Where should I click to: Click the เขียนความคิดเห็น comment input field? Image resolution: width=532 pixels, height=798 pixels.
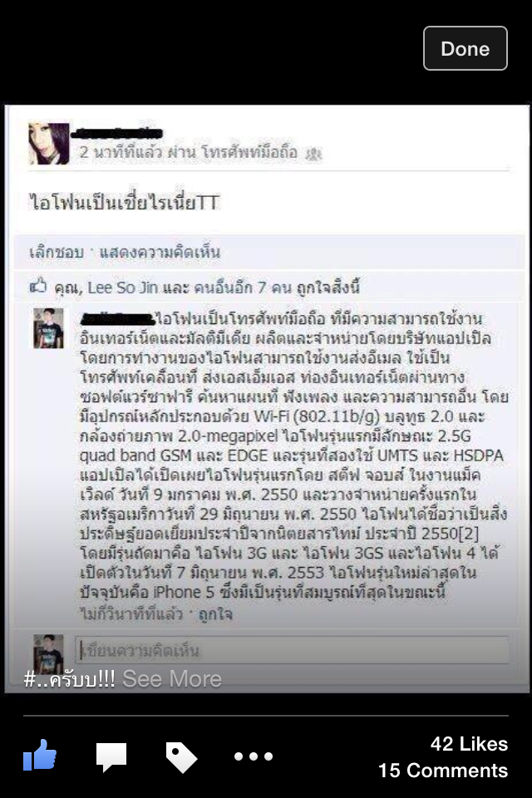[293, 650]
